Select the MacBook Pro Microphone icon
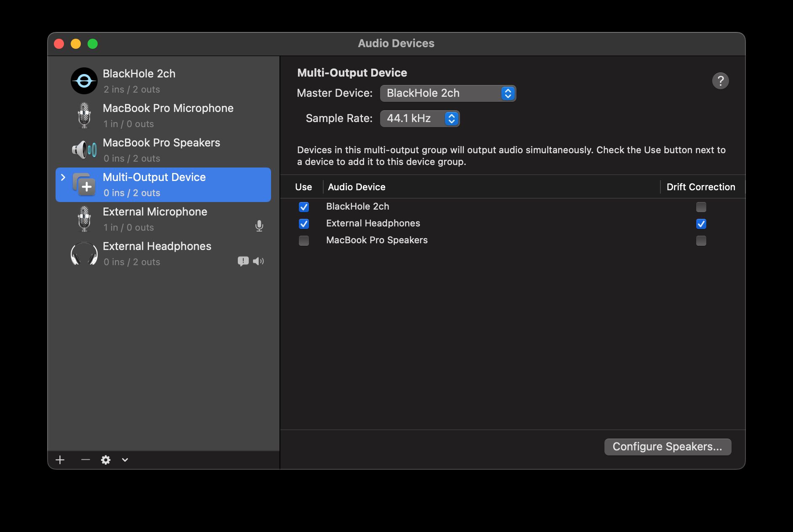This screenshot has width=793, height=532. pyautogui.click(x=84, y=115)
